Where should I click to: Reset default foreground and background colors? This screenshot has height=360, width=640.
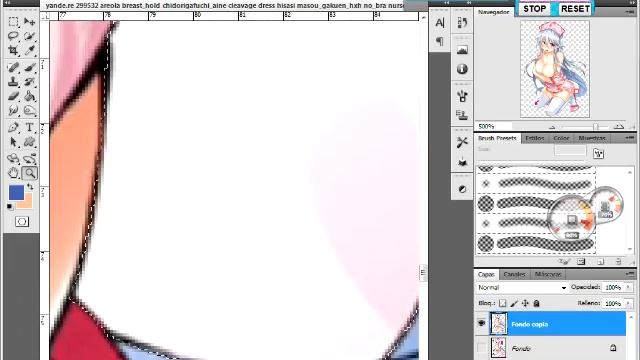[10, 207]
